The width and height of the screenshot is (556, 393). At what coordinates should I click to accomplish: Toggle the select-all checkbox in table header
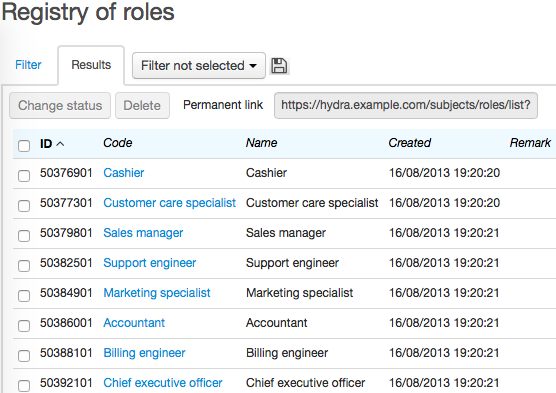tap(24, 145)
